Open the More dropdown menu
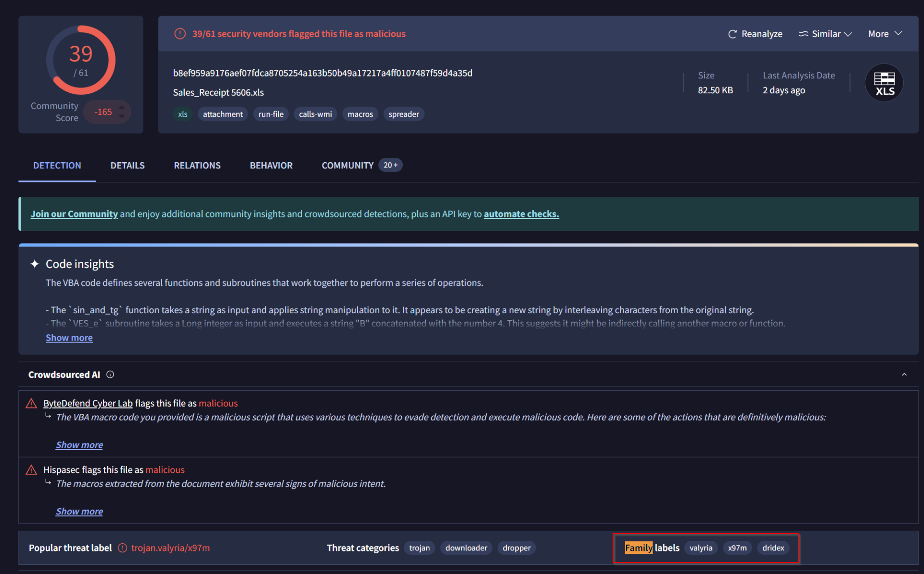This screenshot has width=924, height=574. [x=885, y=34]
